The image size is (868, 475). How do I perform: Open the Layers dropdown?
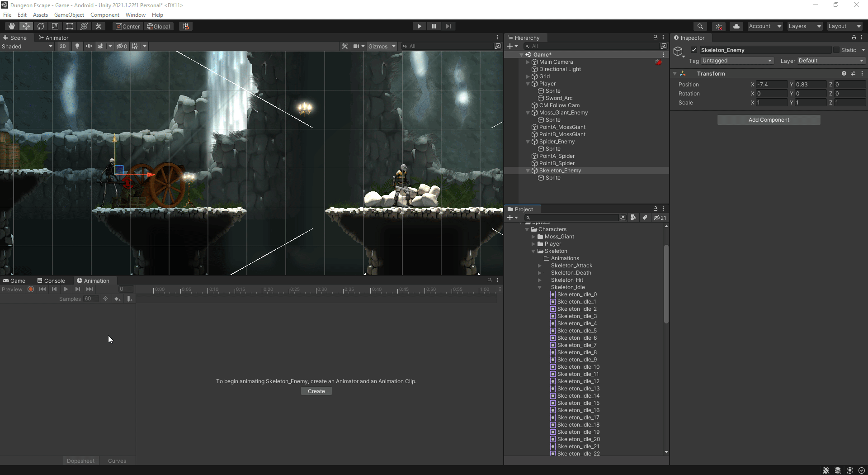click(804, 26)
